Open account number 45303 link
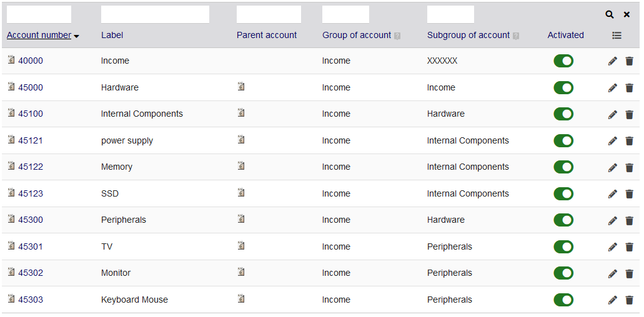The image size is (644, 317). click(x=31, y=300)
